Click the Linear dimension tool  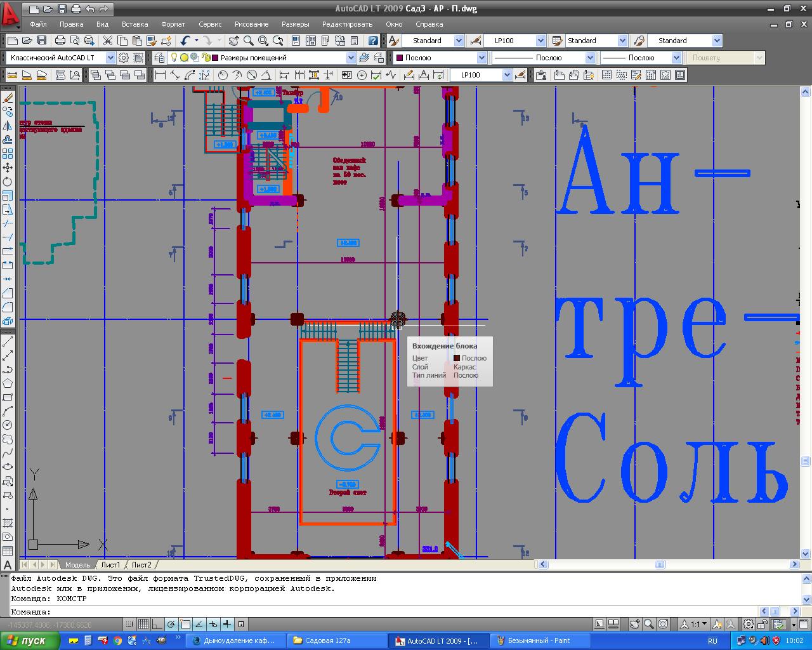tap(160, 75)
